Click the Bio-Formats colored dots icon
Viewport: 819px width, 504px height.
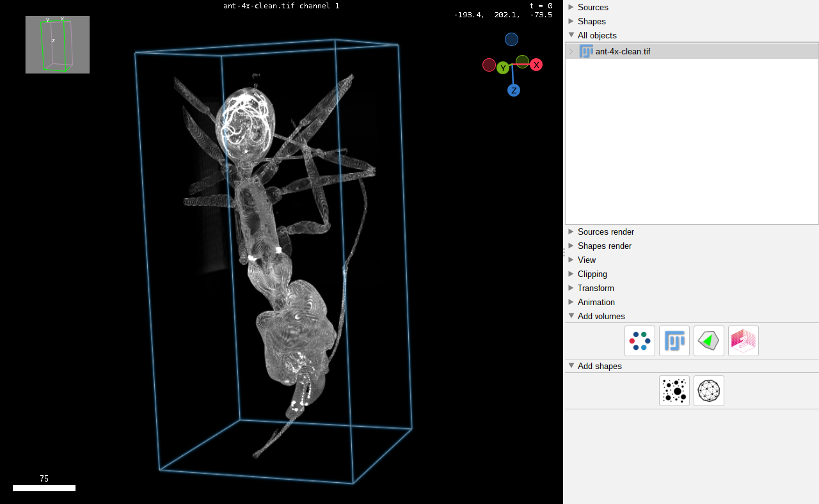(640, 341)
